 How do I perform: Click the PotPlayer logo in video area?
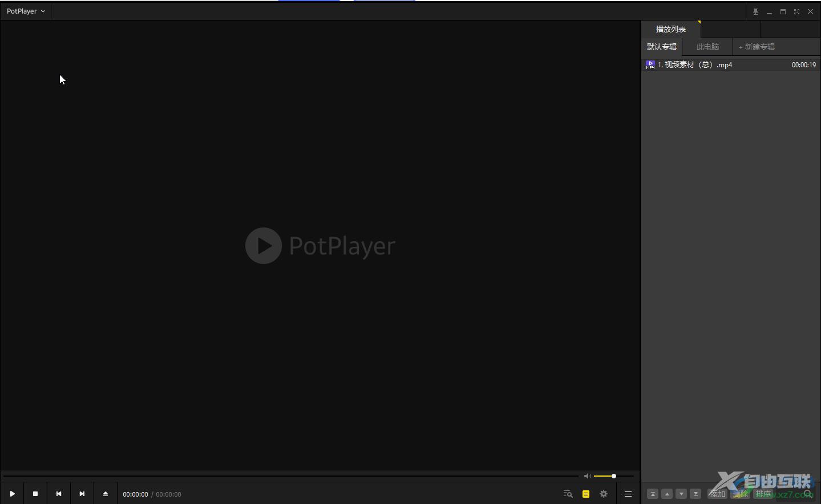(x=320, y=246)
